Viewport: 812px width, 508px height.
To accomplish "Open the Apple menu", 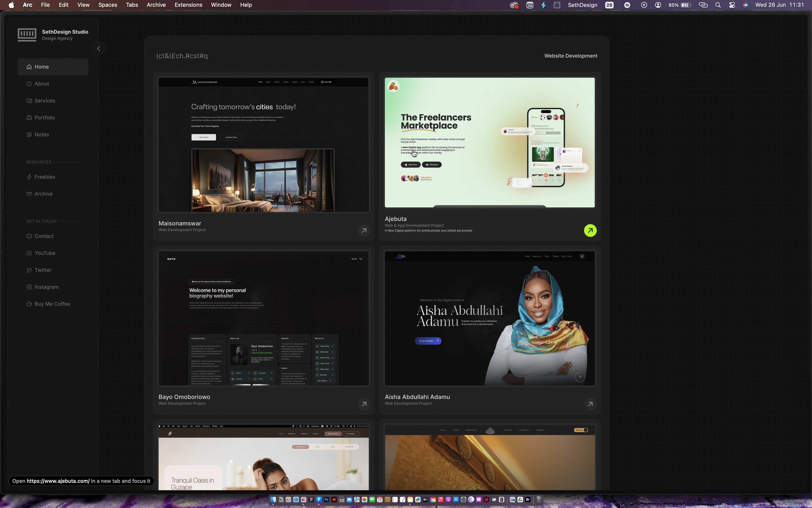I will click(x=11, y=5).
